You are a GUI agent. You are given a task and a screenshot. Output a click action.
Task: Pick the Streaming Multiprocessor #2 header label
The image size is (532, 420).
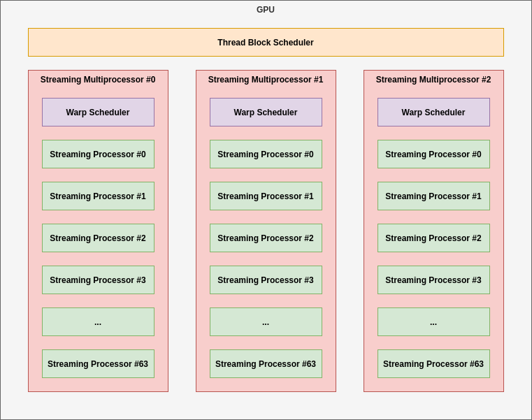pyautogui.click(x=433, y=80)
